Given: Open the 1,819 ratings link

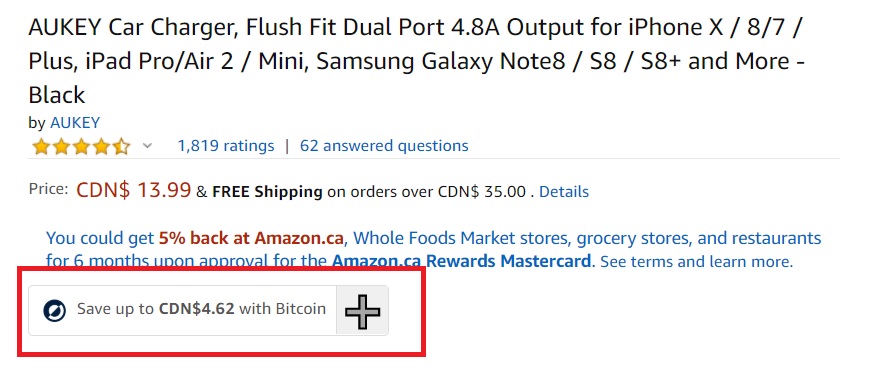Looking at the screenshot, I should (x=226, y=146).
